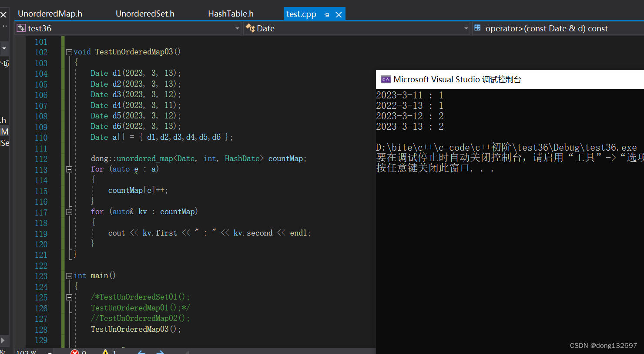Viewport: 644px width, 354px height.
Task: Click the 'TestUnOrderedMap01();*/' comment line
Action: (141, 308)
